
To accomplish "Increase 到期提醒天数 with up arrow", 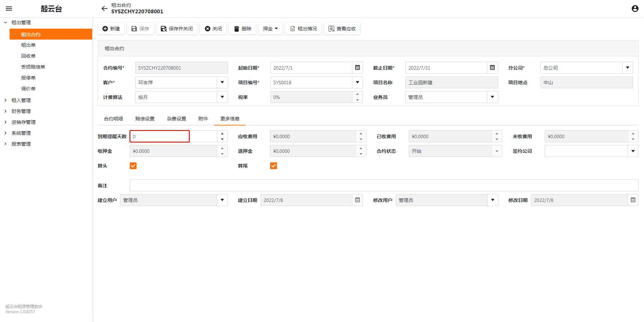I will pos(222,134).
